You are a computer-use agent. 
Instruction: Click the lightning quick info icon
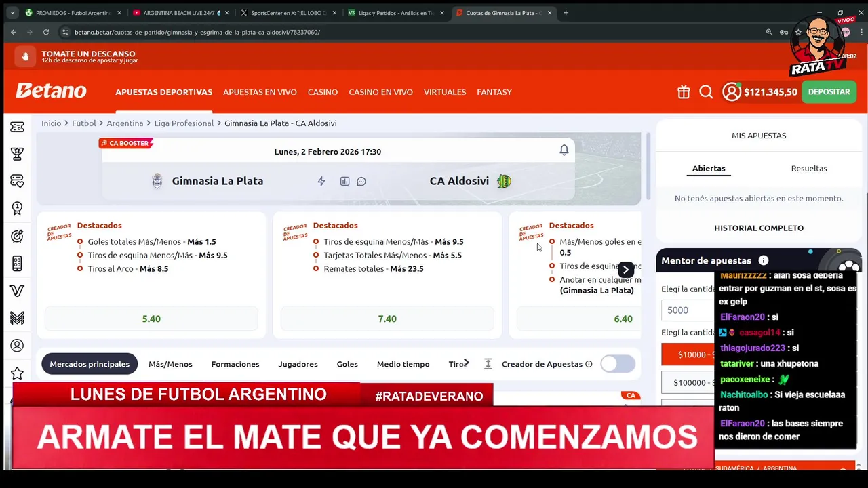click(321, 182)
